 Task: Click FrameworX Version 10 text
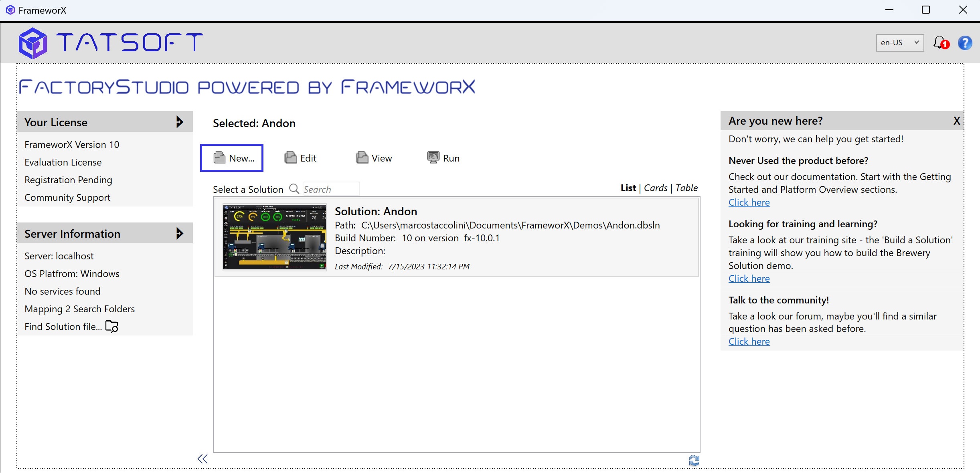pyautogui.click(x=72, y=145)
